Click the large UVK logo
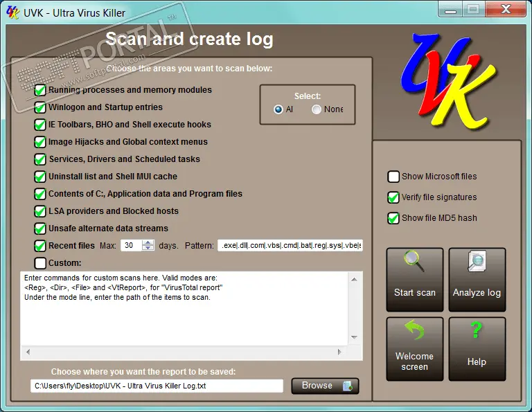532x412 pixels. [448, 82]
